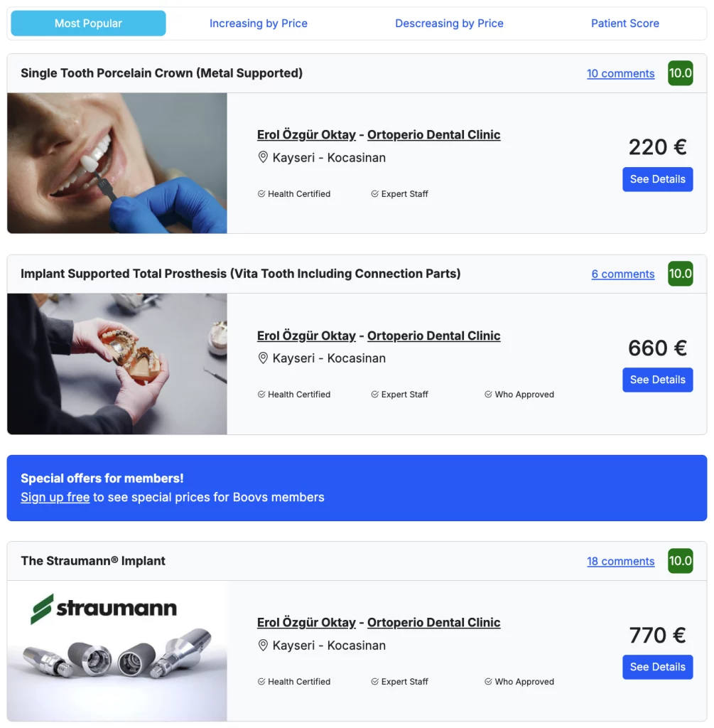This screenshot has width=714, height=728.
Task: Click the Sign up free link
Action: click(x=55, y=497)
